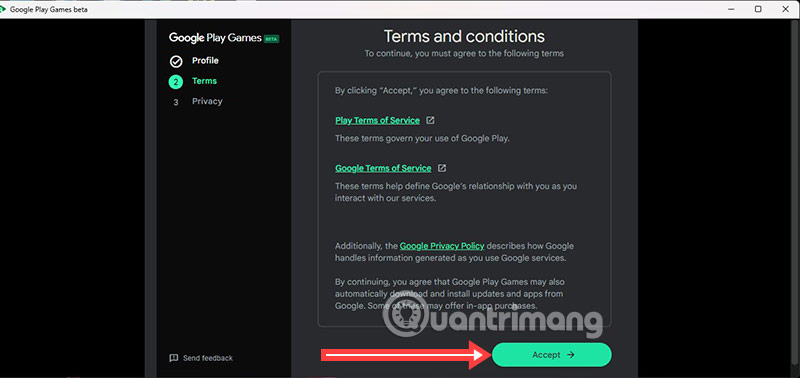Image resolution: width=800 pixels, height=378 pixels.
Task: Select the Terms step in the sidebar
Action: click(204, 81)
